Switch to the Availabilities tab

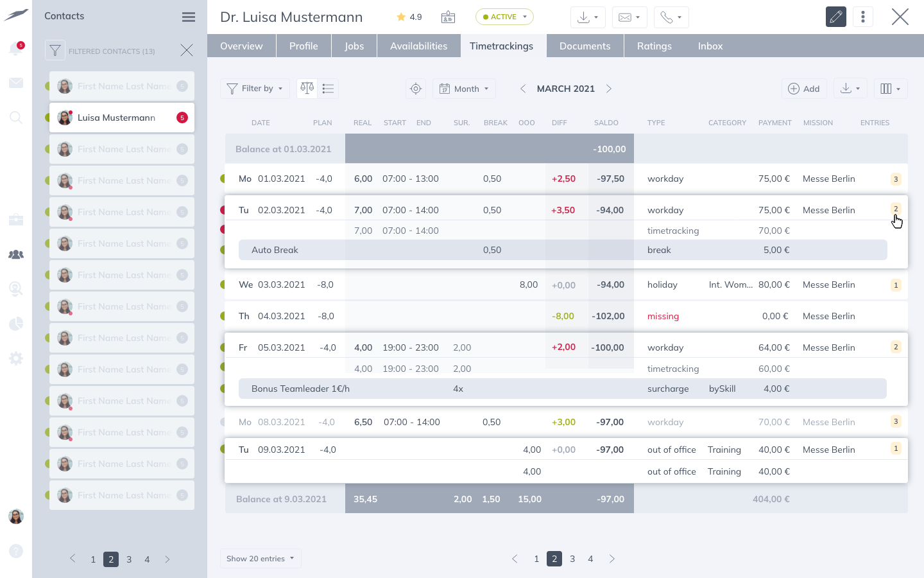click(x=418, y=46)
